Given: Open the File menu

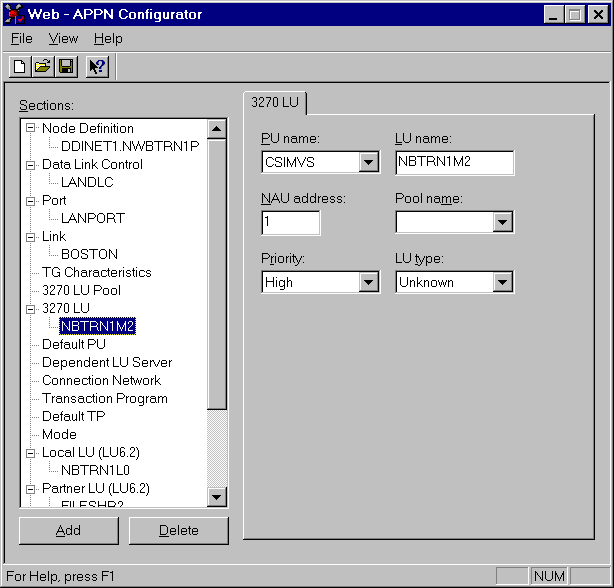Looking at the screenshot, I should click(x=21, y=39).
